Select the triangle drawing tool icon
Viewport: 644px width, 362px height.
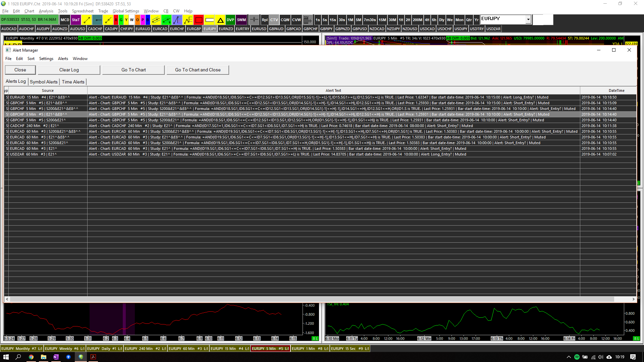pyautogui.click(x=220, y=20)
